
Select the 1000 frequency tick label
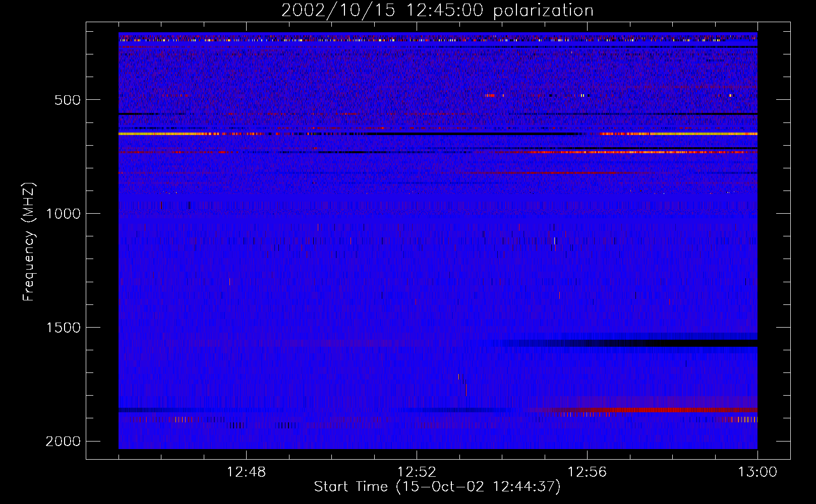[63, 214]
